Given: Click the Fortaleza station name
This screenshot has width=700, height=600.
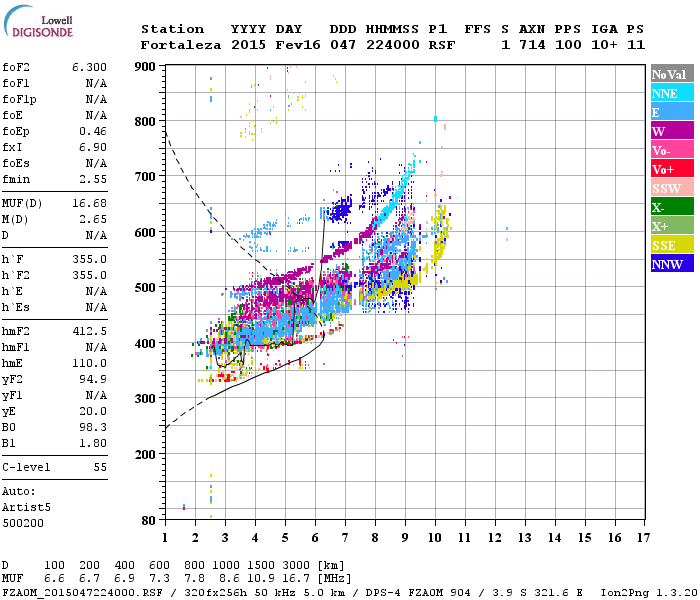Looking at the screenshot, I should pyautogui.click(x=181, y=45).
